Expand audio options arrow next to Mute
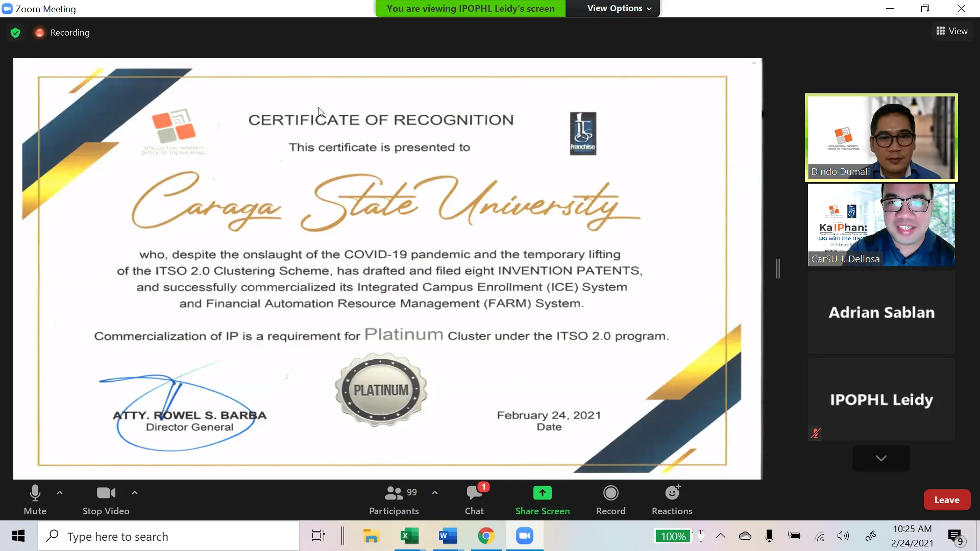Screen dimensions: 980x551 60,493
